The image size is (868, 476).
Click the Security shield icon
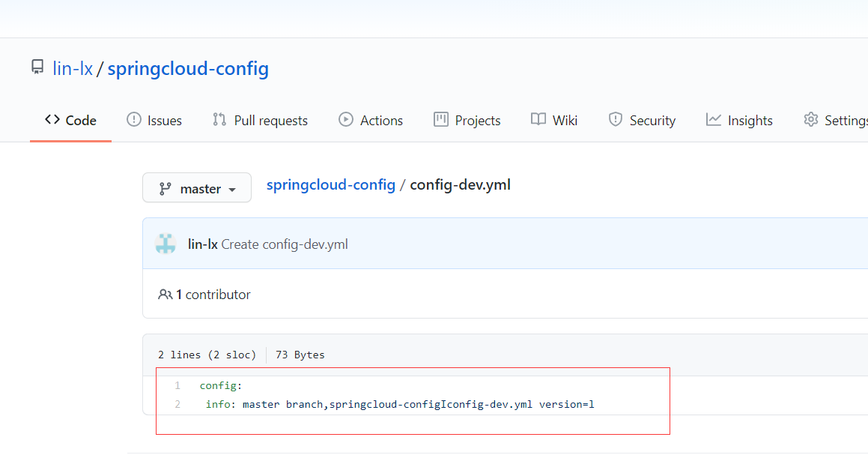615,120
